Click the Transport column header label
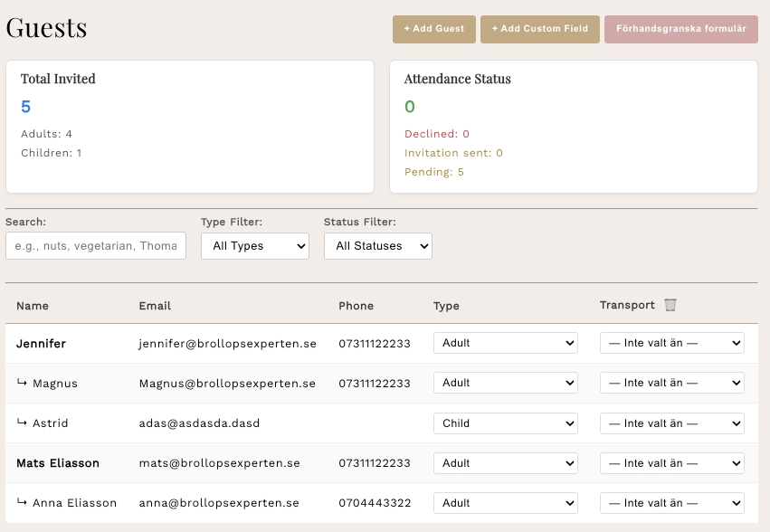 [627, 305]
